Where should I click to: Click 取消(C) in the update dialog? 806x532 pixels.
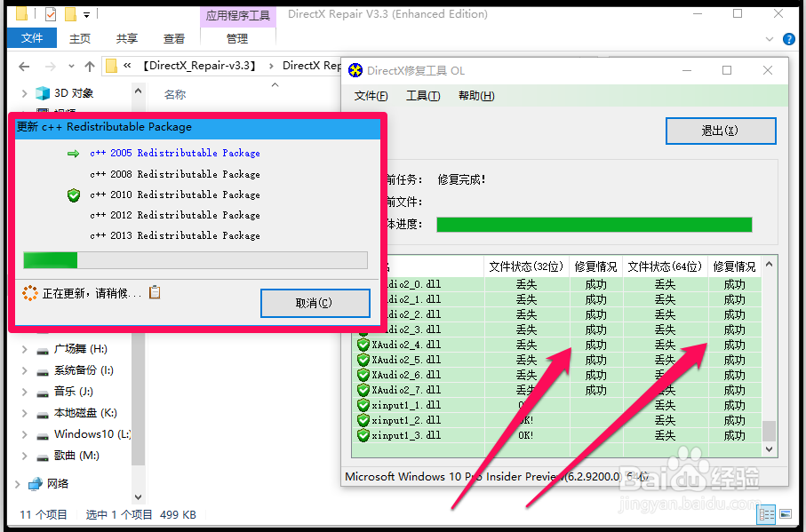(315, 303)
